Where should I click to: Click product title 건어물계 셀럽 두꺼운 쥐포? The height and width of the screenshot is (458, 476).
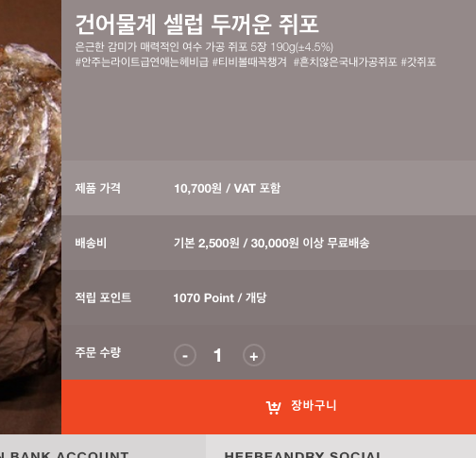pos(197,25)
